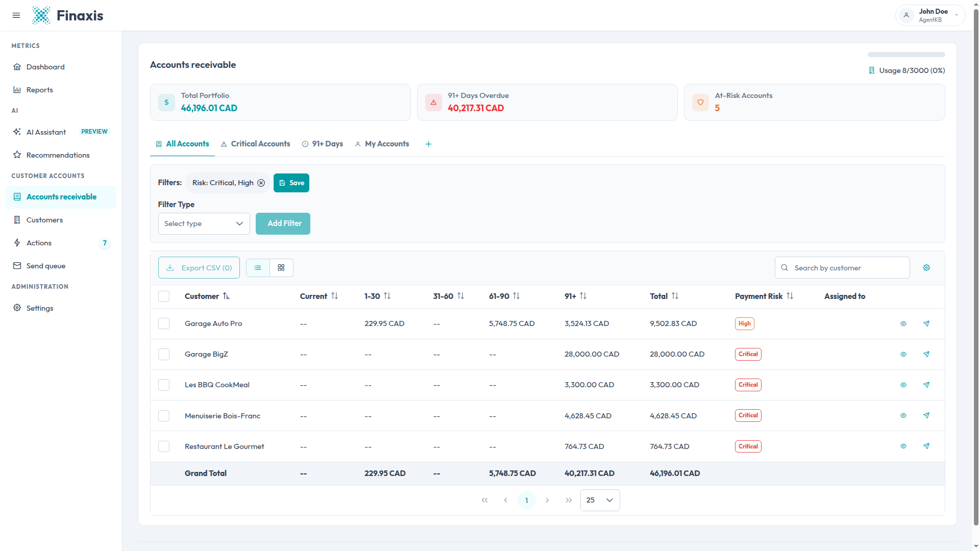Expand the rows-per-page dropdown showing 25
Image resolution: width=980 pixels, height=551 pixels.
point(600,500)
